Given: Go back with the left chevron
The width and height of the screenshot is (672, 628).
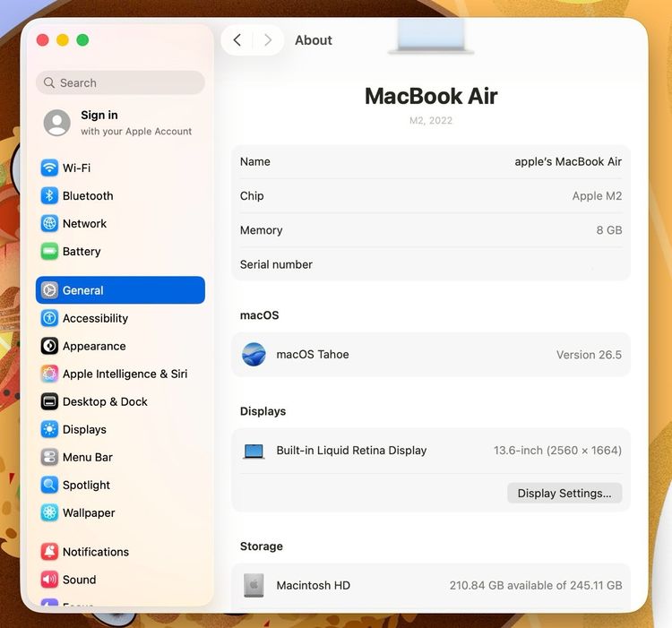Looking at the screenshot, I should [237, 40].
